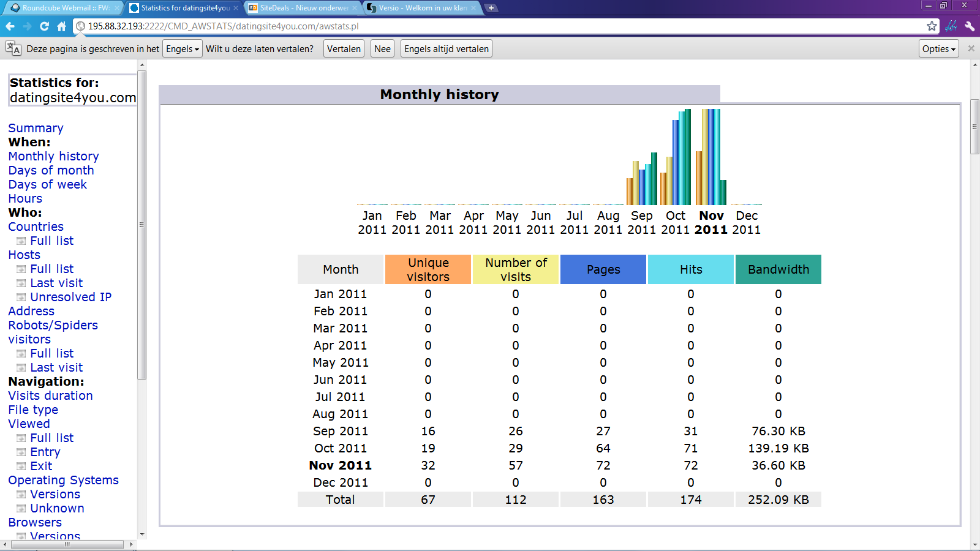Click the address bar URL field
Image resolution: width=980 pixels, height=551 pixels.
pos(502,26)
